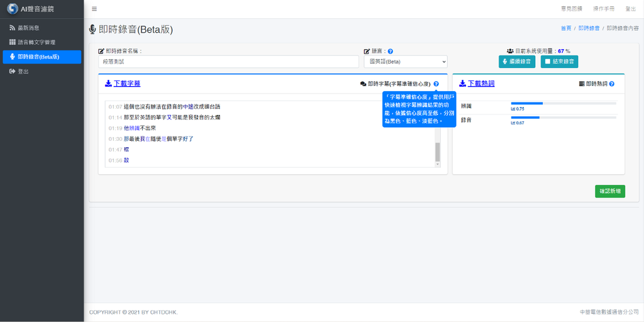
Task: Click the download icon beside 下載字幕
Action: (108, 84)
